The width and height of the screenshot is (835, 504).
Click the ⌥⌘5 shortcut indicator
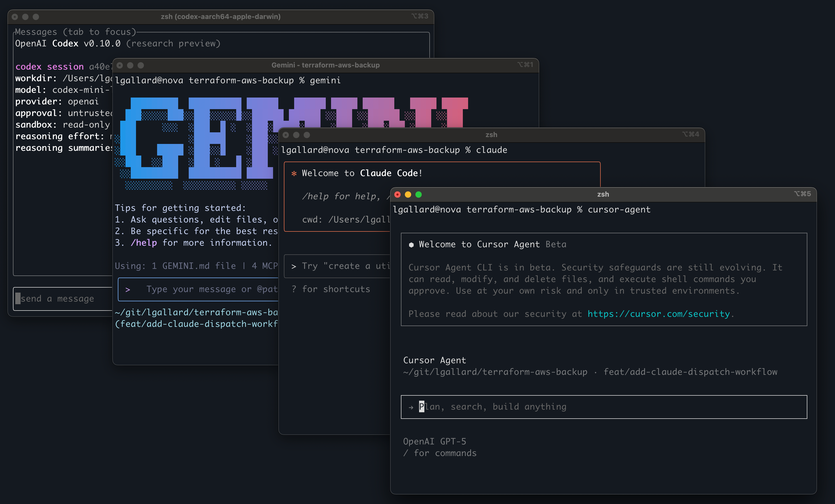tap(802, 194)
